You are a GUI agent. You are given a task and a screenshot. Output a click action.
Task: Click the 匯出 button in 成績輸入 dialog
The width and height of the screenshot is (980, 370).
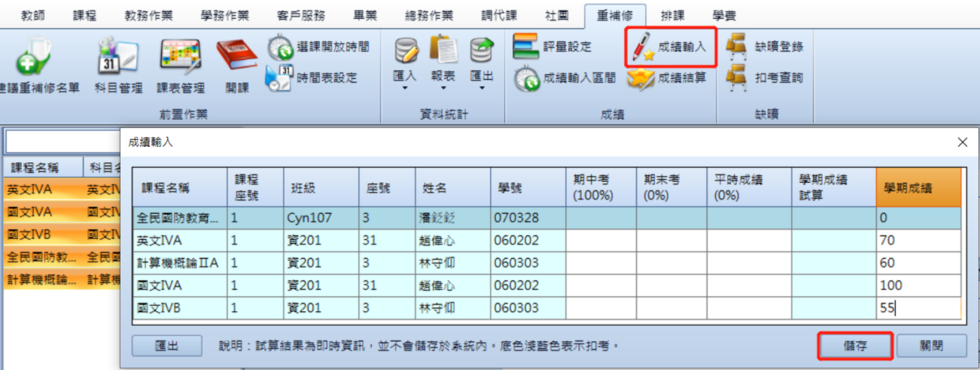click(x=167, y=346)
